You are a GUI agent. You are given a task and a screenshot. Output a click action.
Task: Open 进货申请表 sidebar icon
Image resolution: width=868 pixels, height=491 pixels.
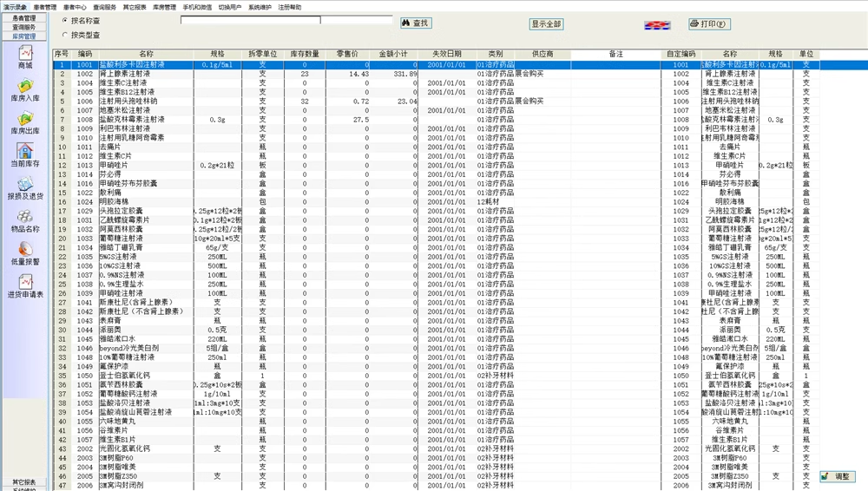(x=25, y=286)
